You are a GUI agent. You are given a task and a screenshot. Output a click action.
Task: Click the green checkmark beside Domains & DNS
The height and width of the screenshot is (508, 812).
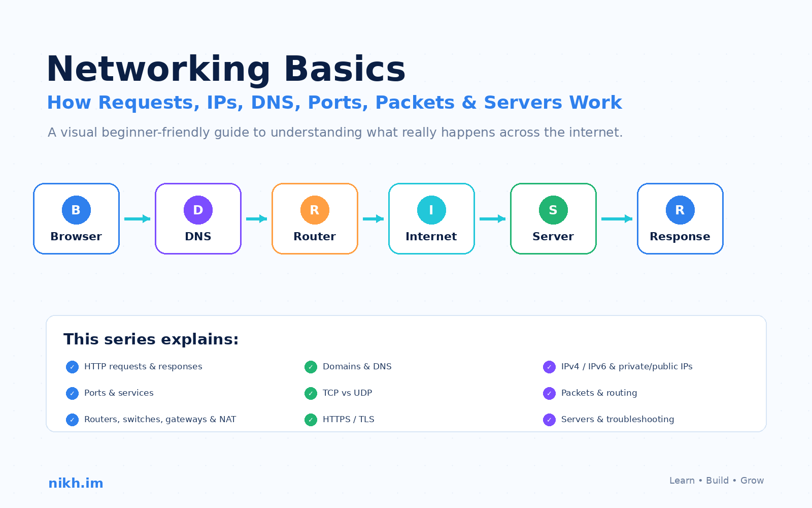(311, 367)
